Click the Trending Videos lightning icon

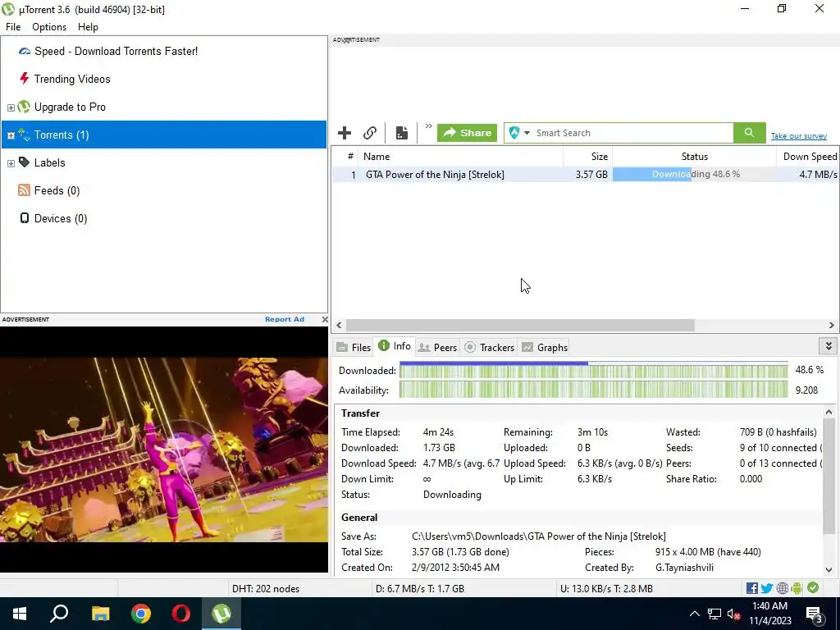click(x=24, y=79)
